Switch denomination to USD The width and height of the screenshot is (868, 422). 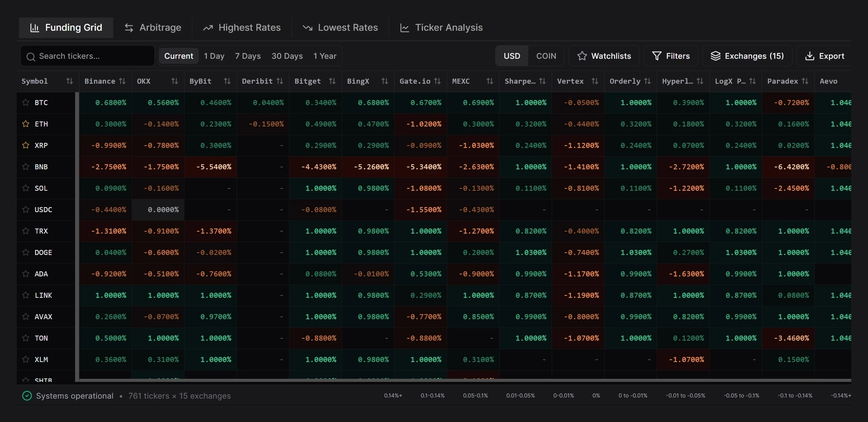[x=512, y=56]
